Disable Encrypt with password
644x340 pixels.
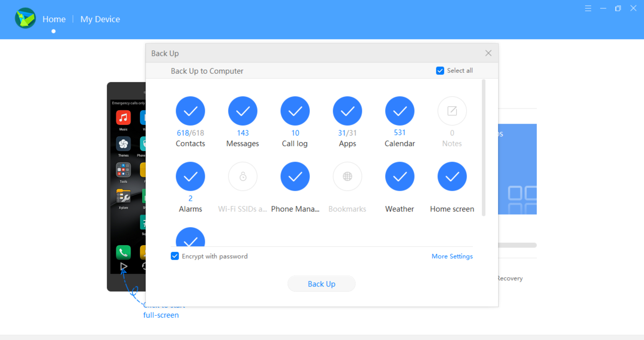[x=175, y=256]
